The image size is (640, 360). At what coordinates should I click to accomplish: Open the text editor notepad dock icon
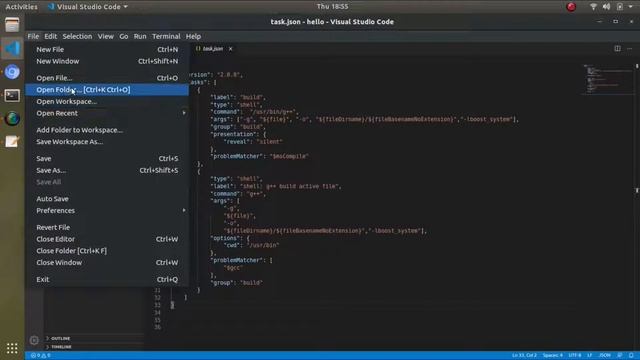[12, 142]
